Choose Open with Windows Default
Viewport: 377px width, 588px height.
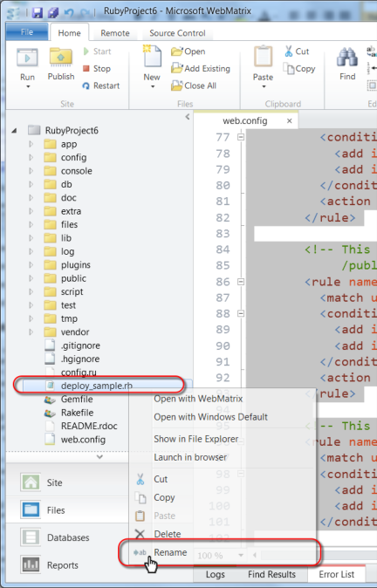tap(210, 417)
